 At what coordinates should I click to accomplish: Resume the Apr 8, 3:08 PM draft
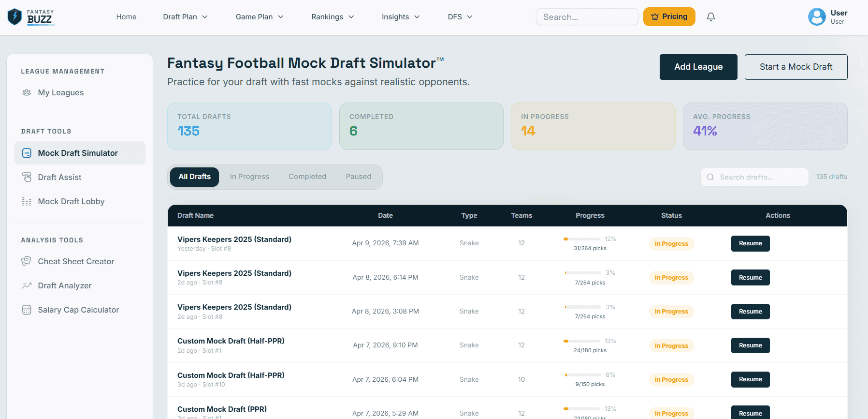pos(750,312)
